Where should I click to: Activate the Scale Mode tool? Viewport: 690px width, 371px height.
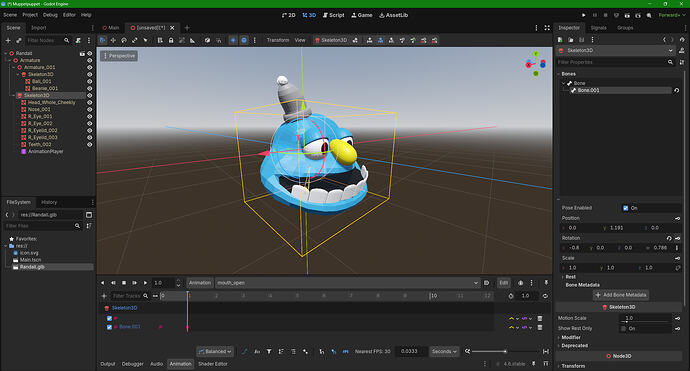click(135, 40)
